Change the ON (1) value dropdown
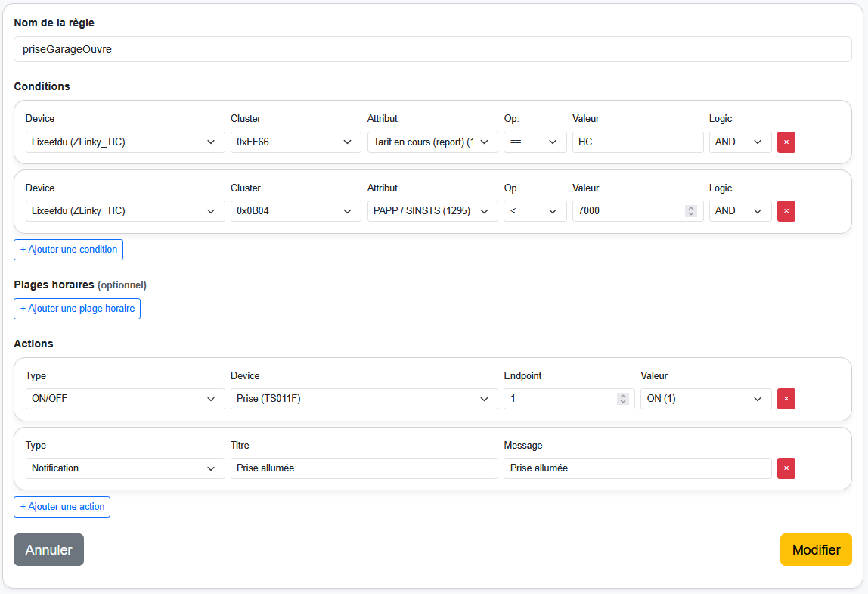The width and height of the screenshot is (868, 594). pyautogui.click(x=705, y=399)
